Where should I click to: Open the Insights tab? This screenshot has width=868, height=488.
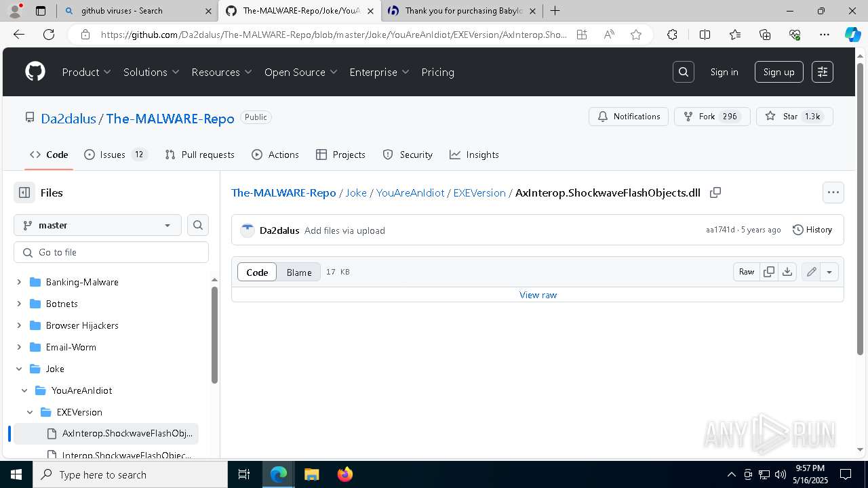point(474,155)
